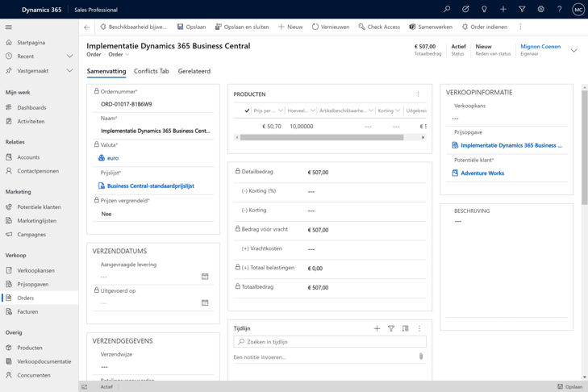
Task: Go back with the arrow button
Action: [x=87, y=27]
